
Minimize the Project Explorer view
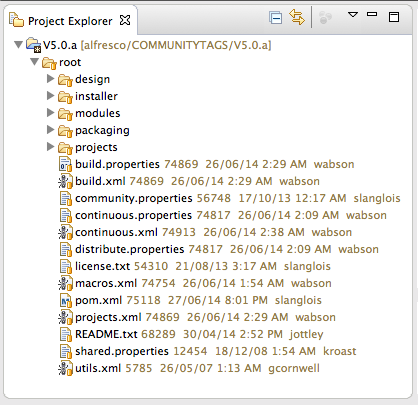click(372, 14)
